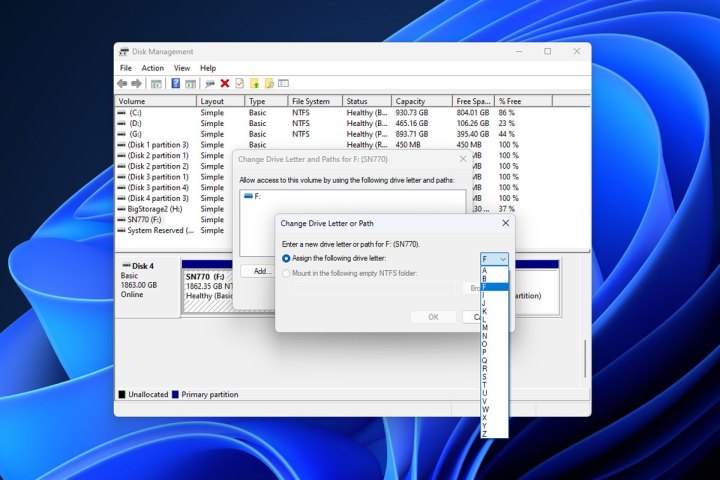Click the Back arrow in toolbar
720x480 pixels.
coord(122,84)
